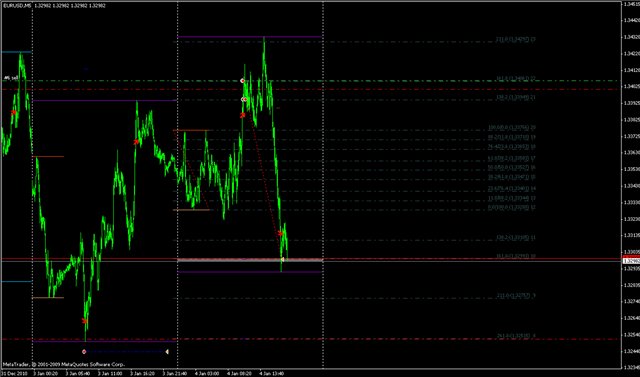
Task: Click the red arrow marker at the 3 Jan 16:20 peak
Action: point(136,142)
